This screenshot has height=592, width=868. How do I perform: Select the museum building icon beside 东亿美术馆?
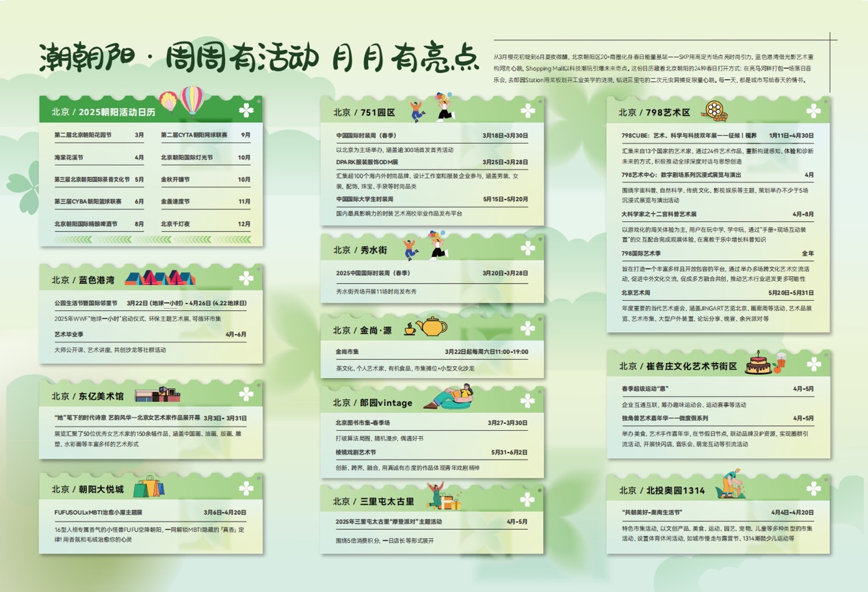pos(157,395)
